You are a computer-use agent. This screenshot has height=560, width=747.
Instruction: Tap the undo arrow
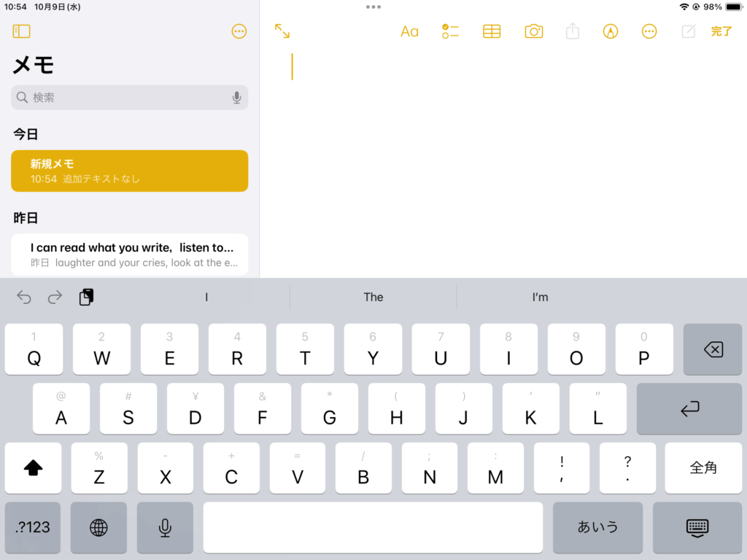pyautogui.click(x=24, y=297)
